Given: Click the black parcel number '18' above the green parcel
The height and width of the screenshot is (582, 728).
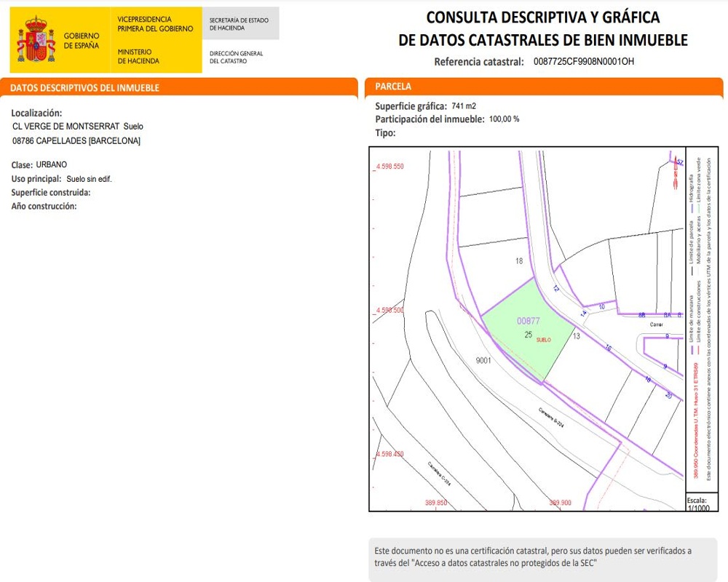Looking at the screenshot, I should pyautogui.click(x=519, y=261).
